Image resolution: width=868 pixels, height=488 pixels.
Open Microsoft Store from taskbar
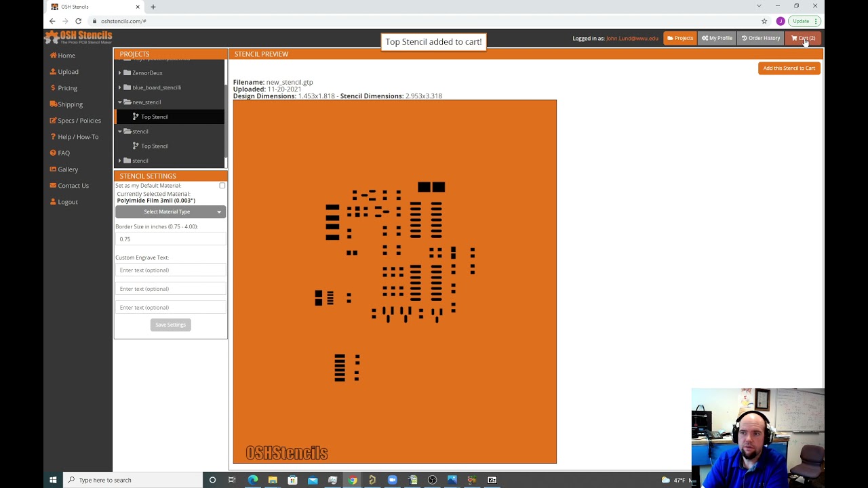(x=292, y=480)
